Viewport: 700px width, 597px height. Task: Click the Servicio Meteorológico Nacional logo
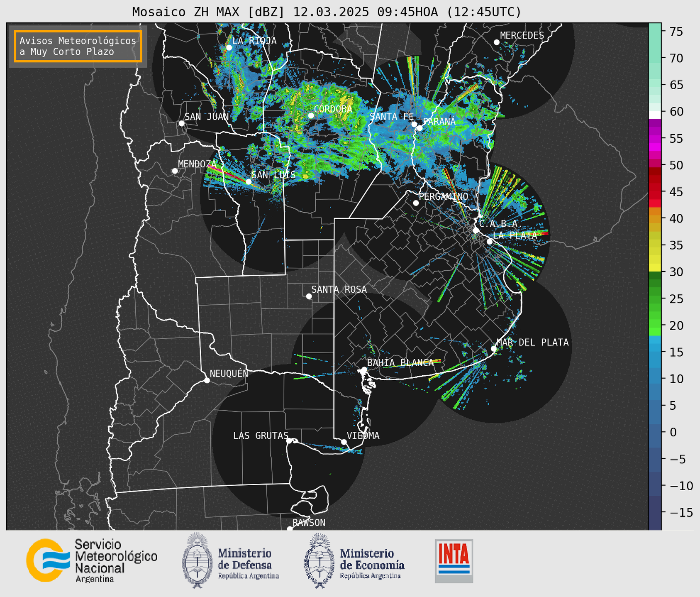91,560
